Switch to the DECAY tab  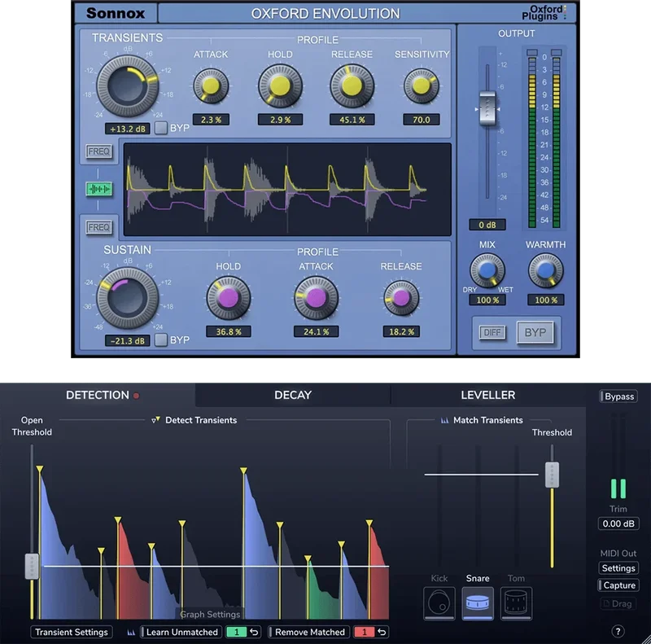pos(293,395)
